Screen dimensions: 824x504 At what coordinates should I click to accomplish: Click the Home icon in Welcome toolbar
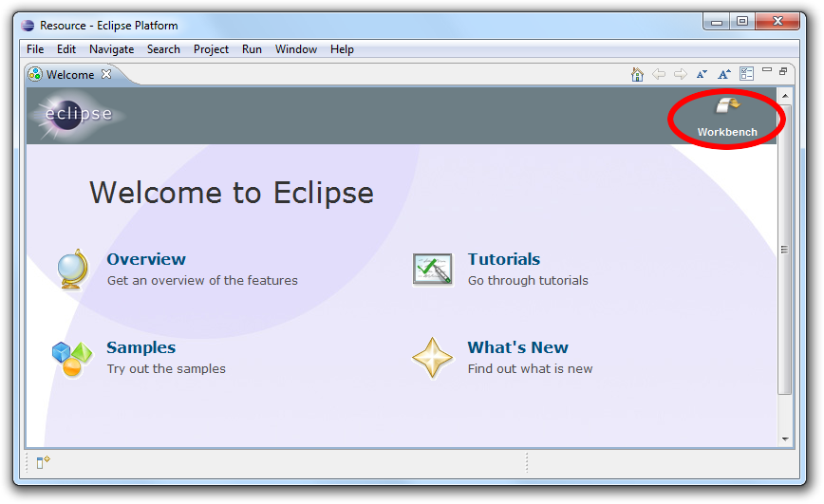point(637,74)
